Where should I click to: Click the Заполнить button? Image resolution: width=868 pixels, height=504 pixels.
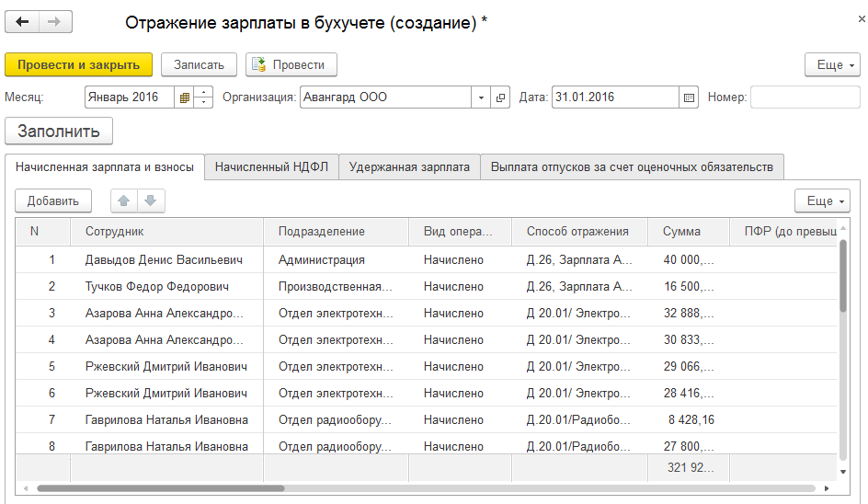point(59,132)
